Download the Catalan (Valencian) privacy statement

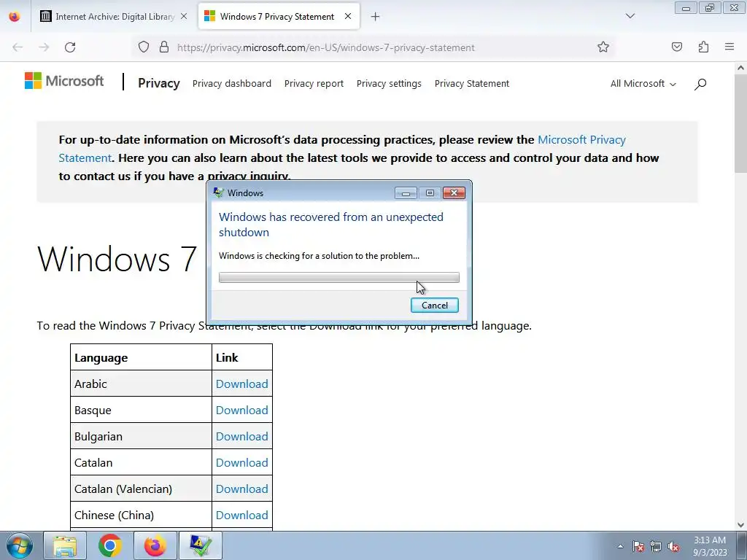[241, 489]
